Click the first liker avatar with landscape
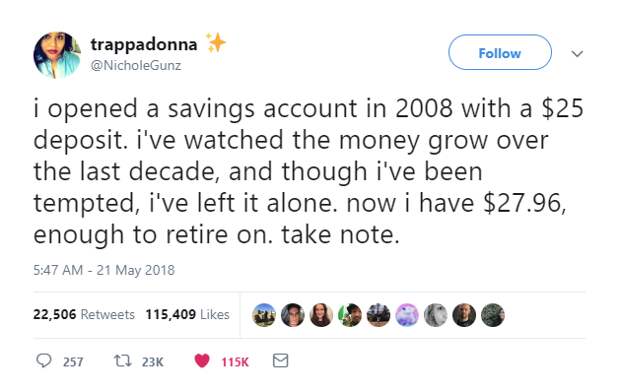Screen dimensions: 620x392 264,315
